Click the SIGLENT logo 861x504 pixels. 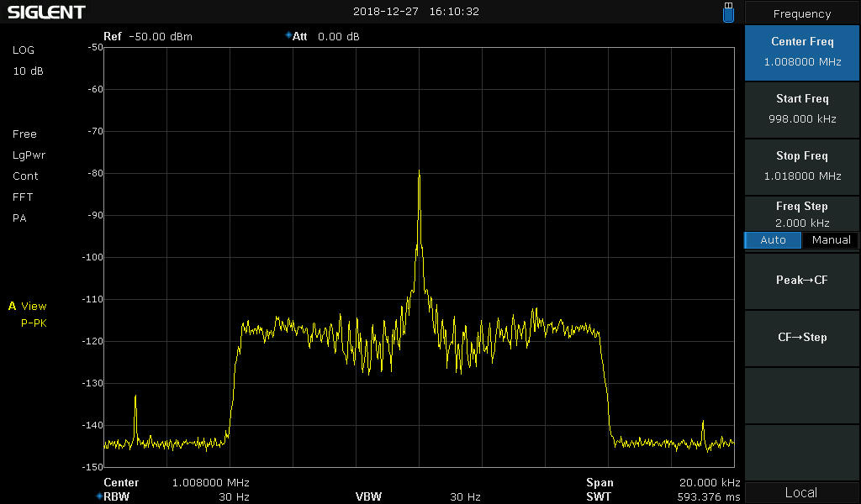[46, 13]
